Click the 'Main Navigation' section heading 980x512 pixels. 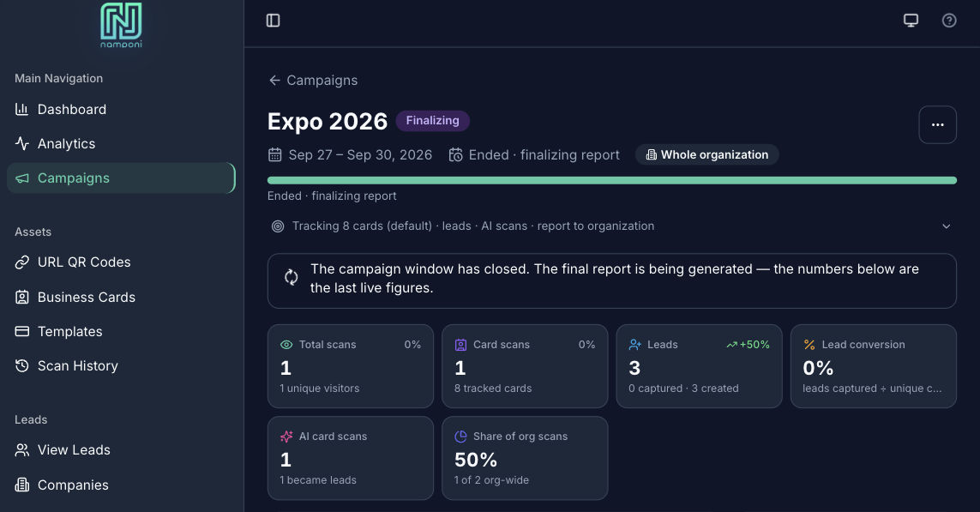pyautogui.click(x=59, y=78)
